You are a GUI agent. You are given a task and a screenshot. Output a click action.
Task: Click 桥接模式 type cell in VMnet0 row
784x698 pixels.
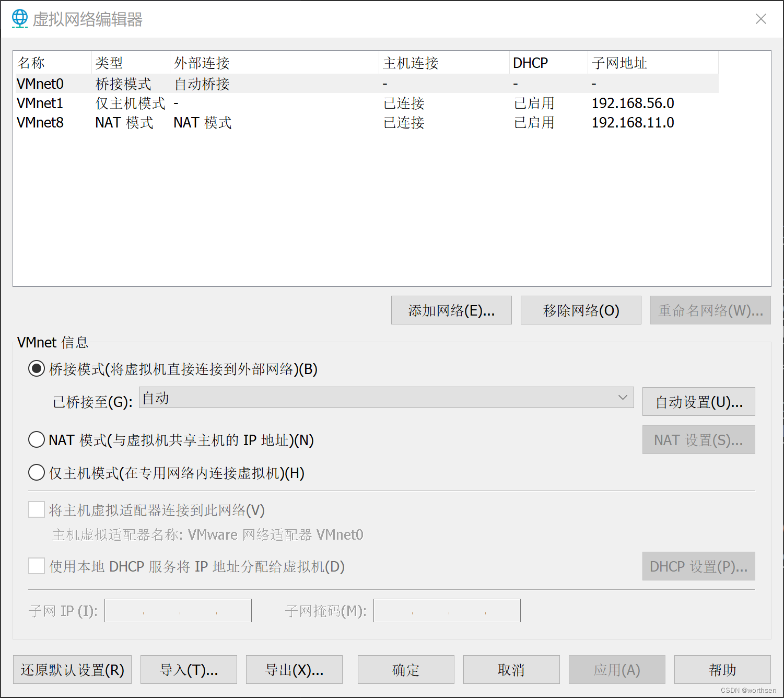123,84
